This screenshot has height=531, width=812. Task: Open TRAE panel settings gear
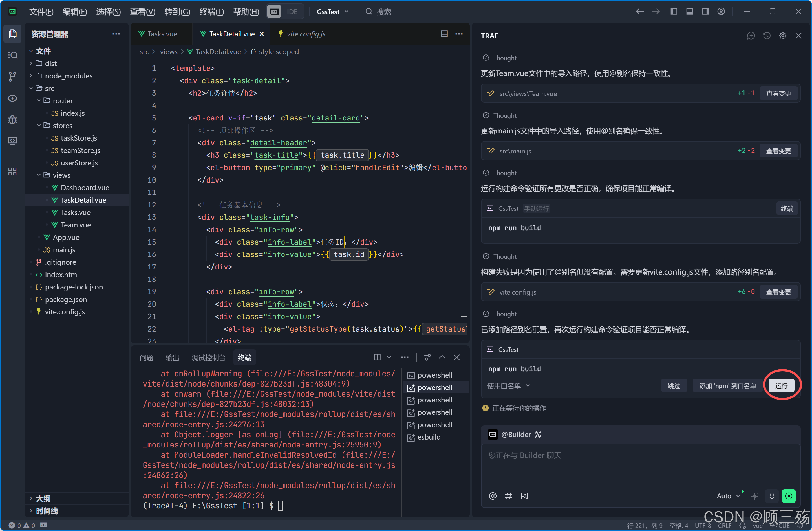(782, 36)
